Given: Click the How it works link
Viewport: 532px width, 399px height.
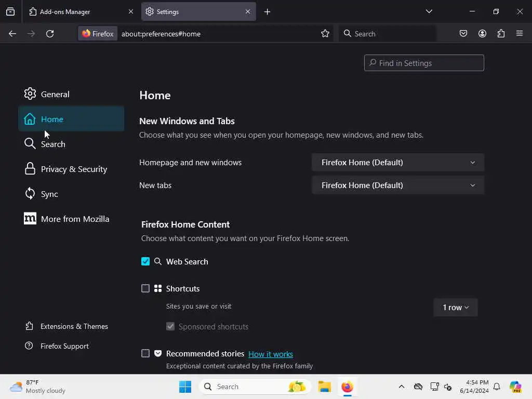Looking at the screenshot, I should [x=270, y=354].
